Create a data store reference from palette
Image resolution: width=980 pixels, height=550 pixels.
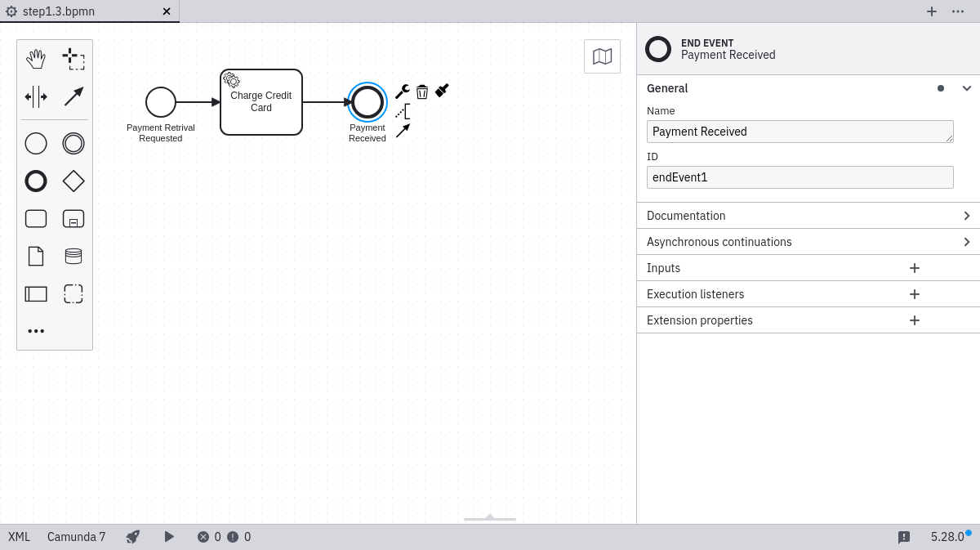click(x=73, y=257)
